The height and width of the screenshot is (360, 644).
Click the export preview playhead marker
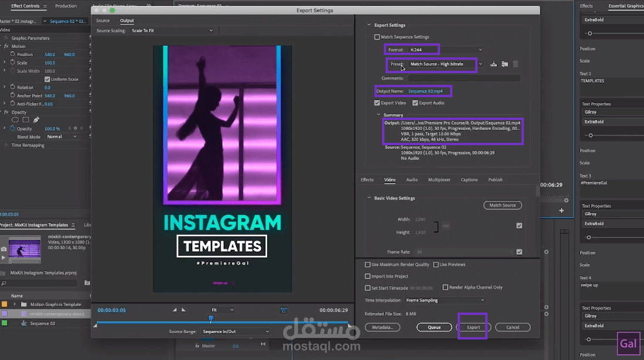click(x=211, y=318)
